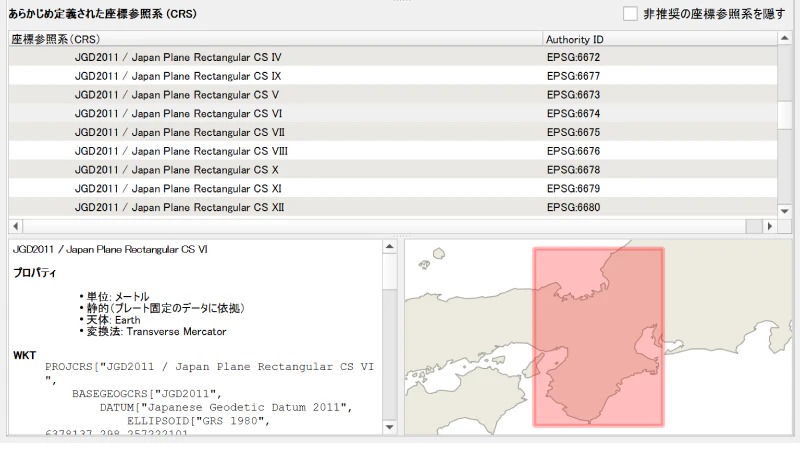Click the CRS list scroll-down arrow

[x=785, y=211]
